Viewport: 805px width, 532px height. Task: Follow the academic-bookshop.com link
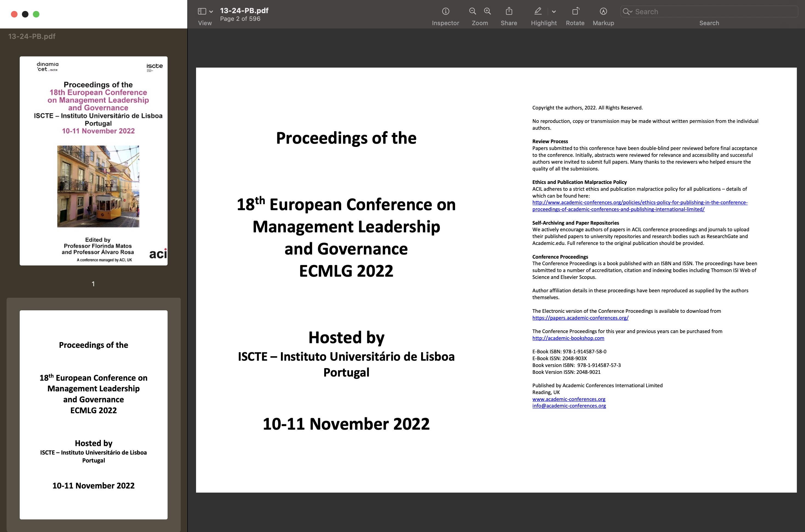click(x=568, y=338)
